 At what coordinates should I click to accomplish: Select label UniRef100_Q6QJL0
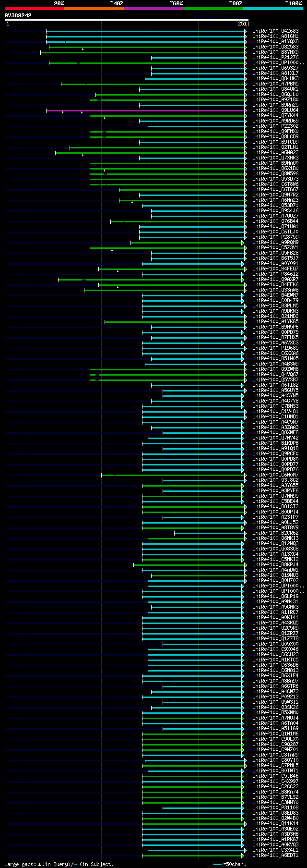pyautogui.click(x=275, y=95)
